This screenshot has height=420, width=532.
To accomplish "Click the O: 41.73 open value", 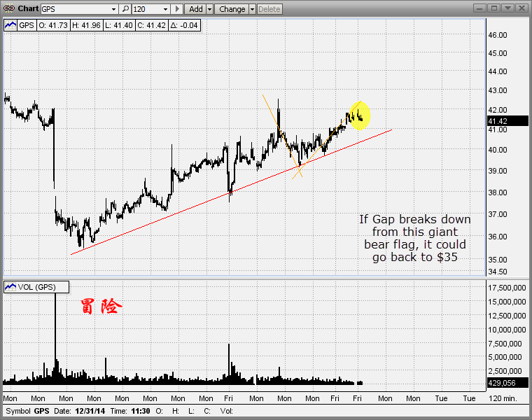I will [53, 25].
